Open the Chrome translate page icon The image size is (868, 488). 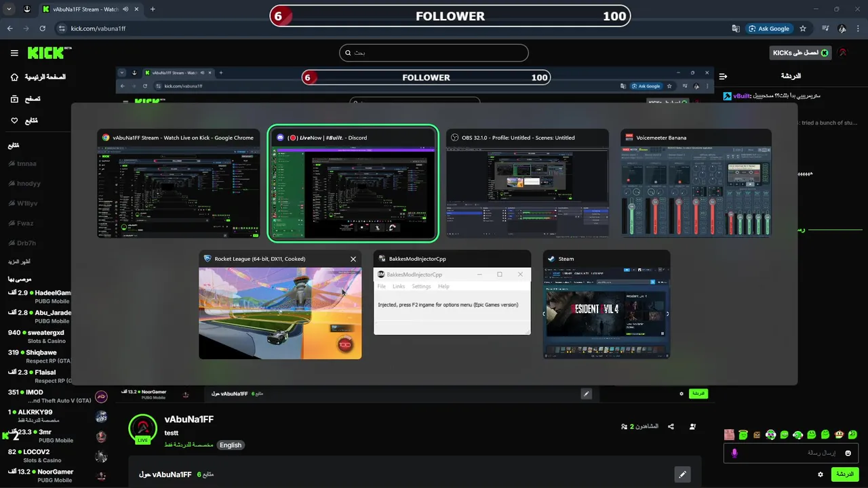736,28
